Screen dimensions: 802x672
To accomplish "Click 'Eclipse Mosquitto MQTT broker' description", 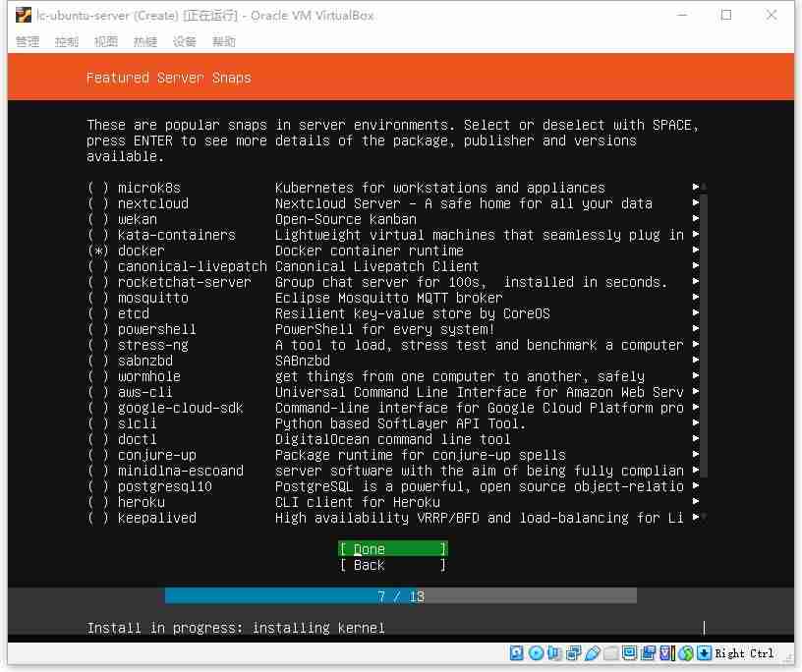I will pos(389,298).
